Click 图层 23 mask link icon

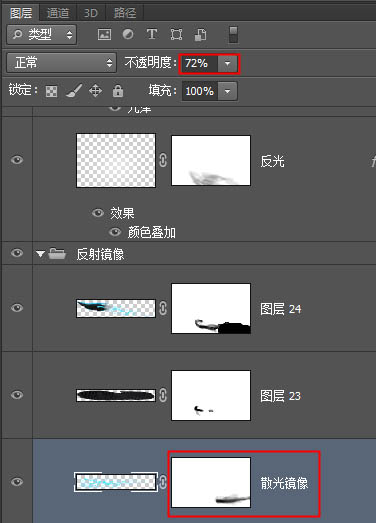point(163,395)
